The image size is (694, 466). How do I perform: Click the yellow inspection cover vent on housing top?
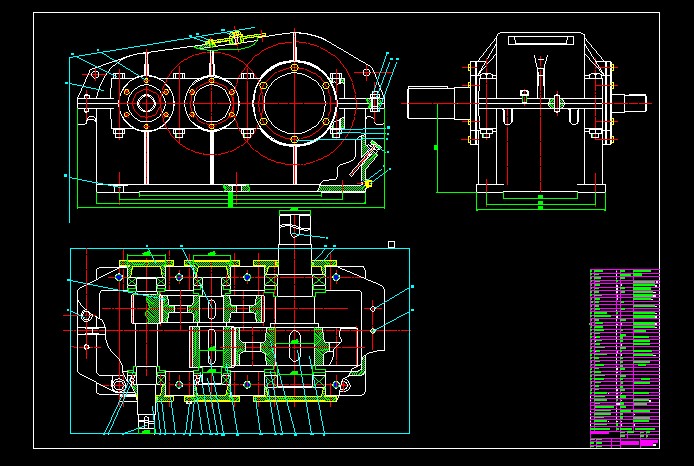pos(230,40)
